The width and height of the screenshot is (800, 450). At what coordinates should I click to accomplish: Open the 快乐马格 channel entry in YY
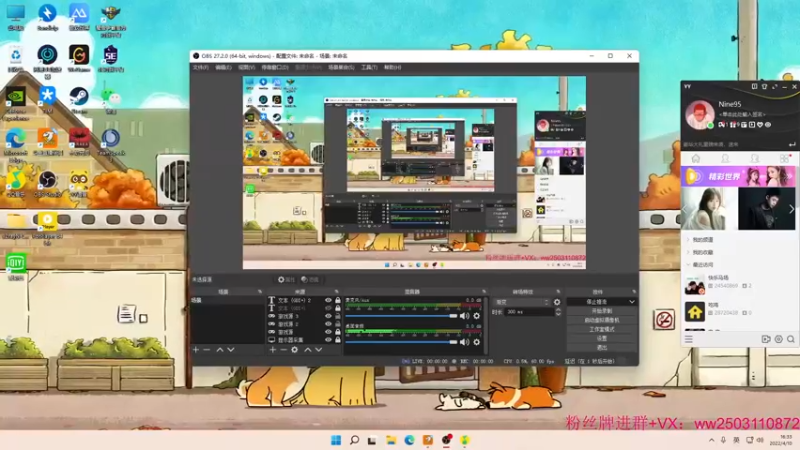click(738, 285)
